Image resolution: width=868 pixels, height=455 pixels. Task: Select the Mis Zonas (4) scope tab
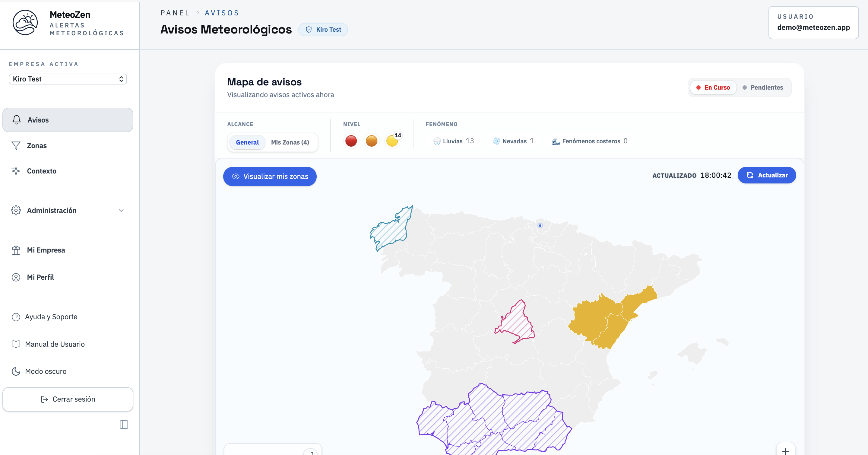coord(290,142)
